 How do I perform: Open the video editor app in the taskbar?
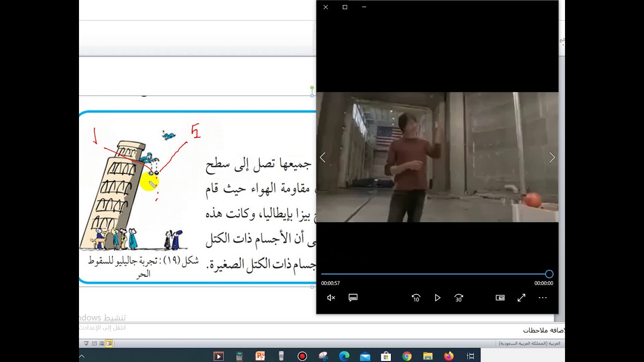[x=218, y=356]
